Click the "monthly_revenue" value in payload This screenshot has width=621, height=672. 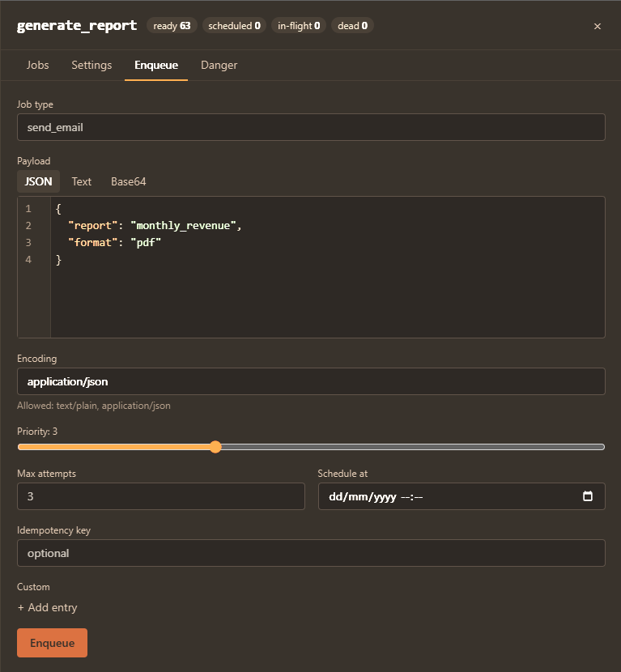(x=184, y=225)
